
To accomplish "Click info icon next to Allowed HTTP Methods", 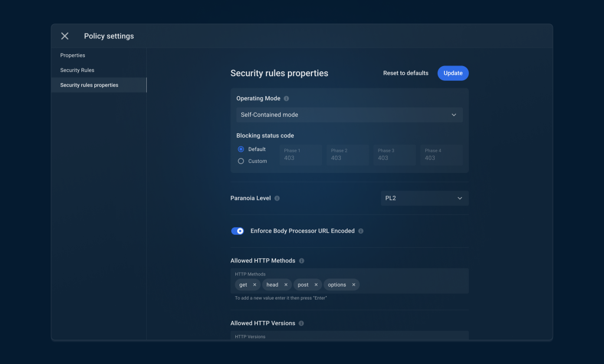I will (301, 261).
